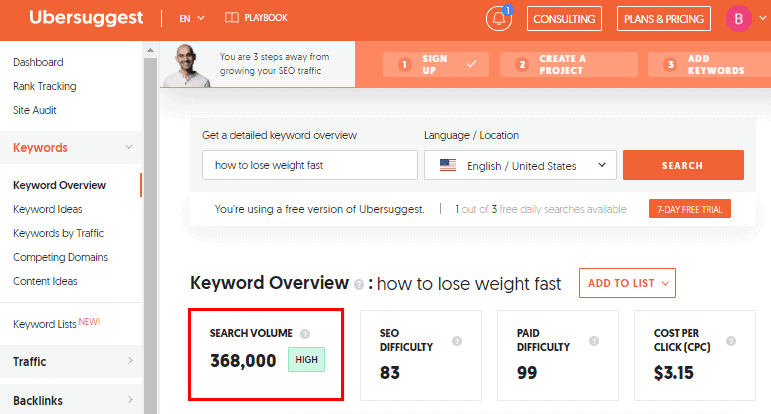
Task: Click the 368,000 search volume value
Action: [243, 360]
